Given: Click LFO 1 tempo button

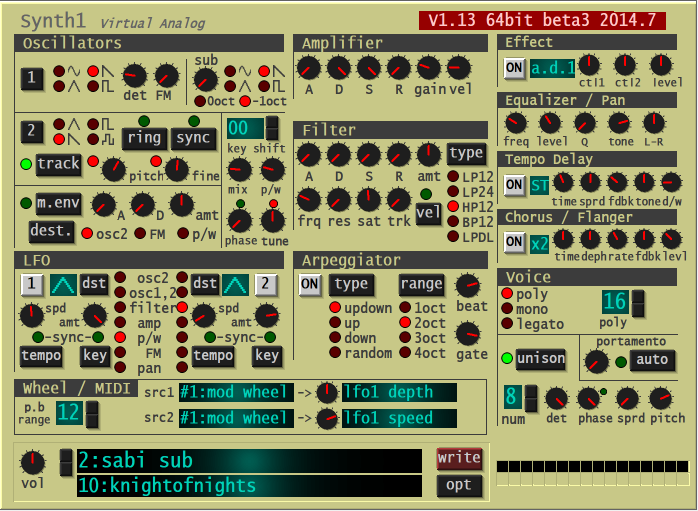Looking at the screenshot, I should [x=41, y=356].
